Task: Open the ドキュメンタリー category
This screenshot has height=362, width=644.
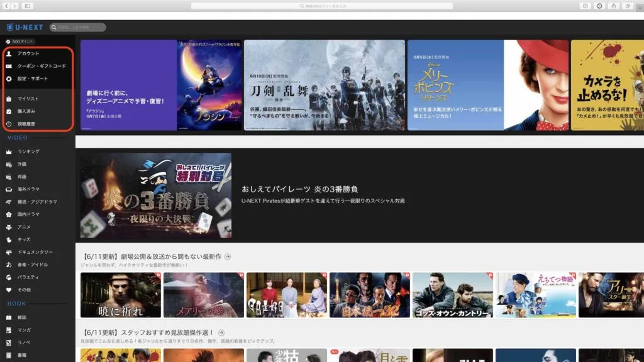Action: [x=35, y=253]
